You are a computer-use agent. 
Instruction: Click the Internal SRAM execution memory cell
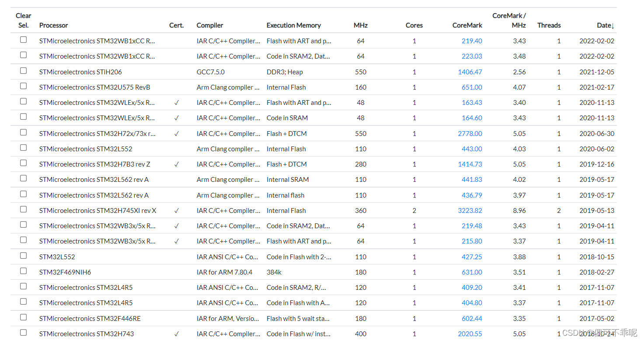(288, 180)
